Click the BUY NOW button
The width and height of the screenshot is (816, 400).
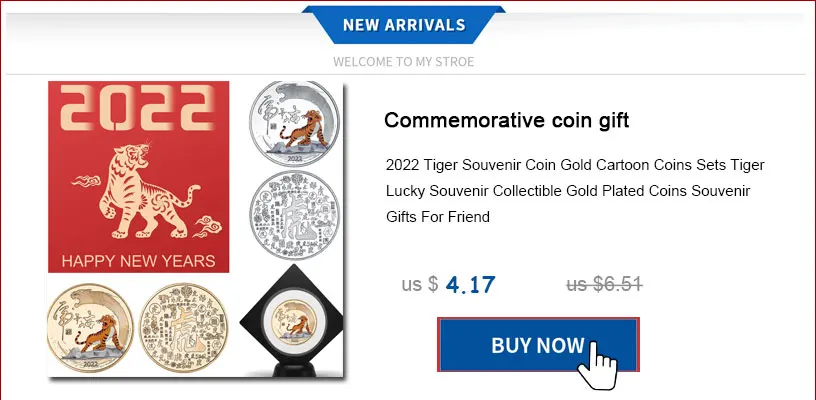(538, 345)
